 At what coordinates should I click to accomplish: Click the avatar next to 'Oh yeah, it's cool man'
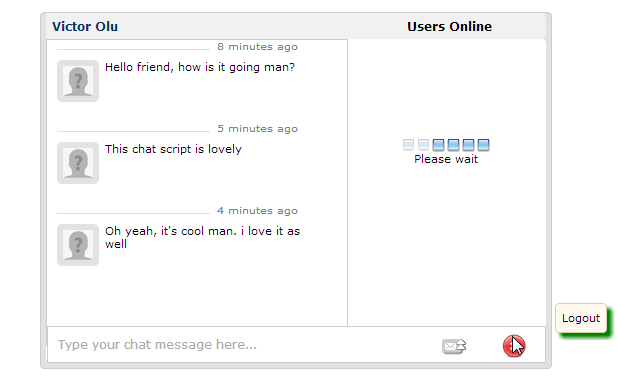tap(78, 245)
